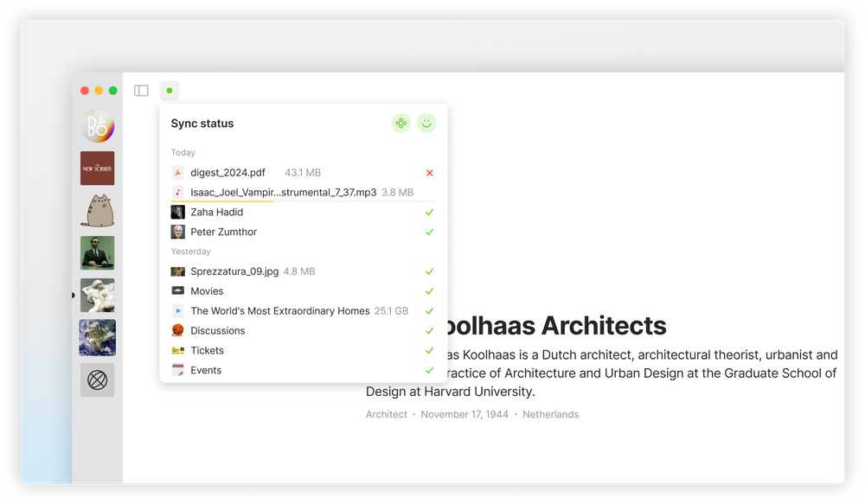Screen dimensions: 865x504
Task: Open the Events item
Action: (x=304, y=371)
